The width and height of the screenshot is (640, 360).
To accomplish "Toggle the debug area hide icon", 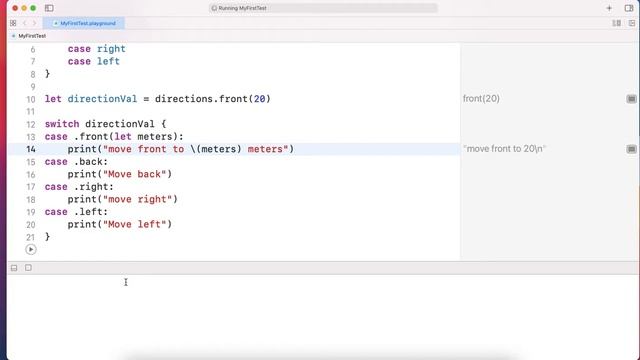I will click(x=14, y=268).
